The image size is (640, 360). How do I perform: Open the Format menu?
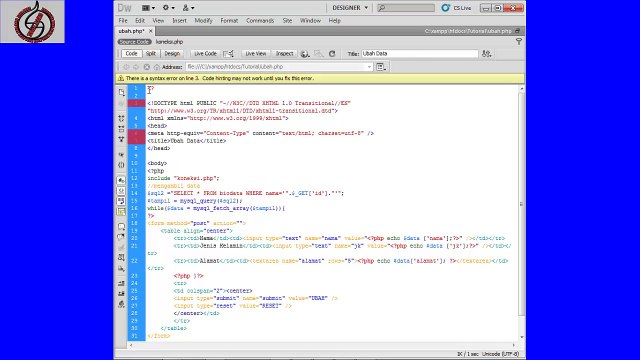(229, 20)
